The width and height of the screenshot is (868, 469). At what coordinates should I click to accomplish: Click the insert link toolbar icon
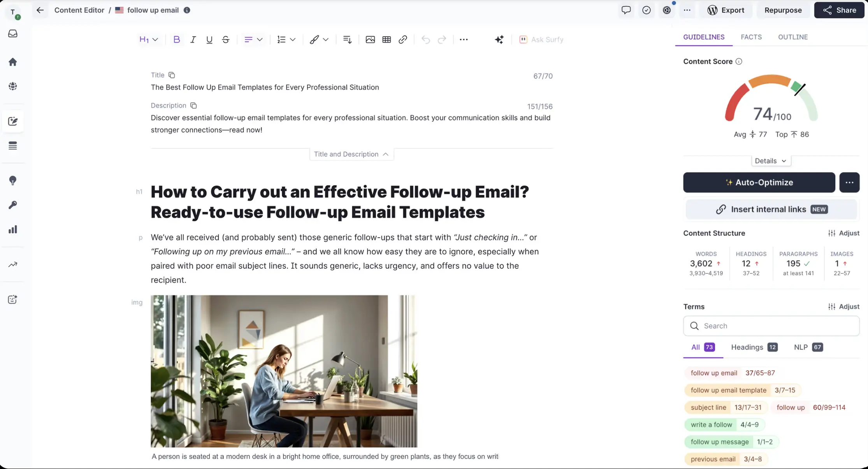(402, 39)
